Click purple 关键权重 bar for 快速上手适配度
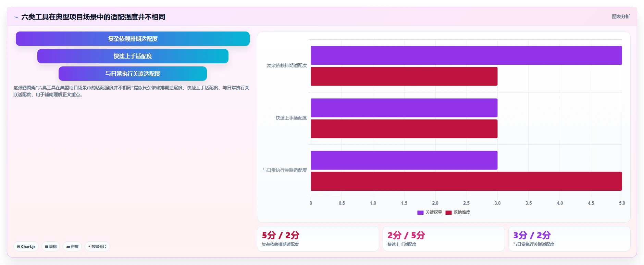Screen dimensions: 644x265 click(404, 108)
